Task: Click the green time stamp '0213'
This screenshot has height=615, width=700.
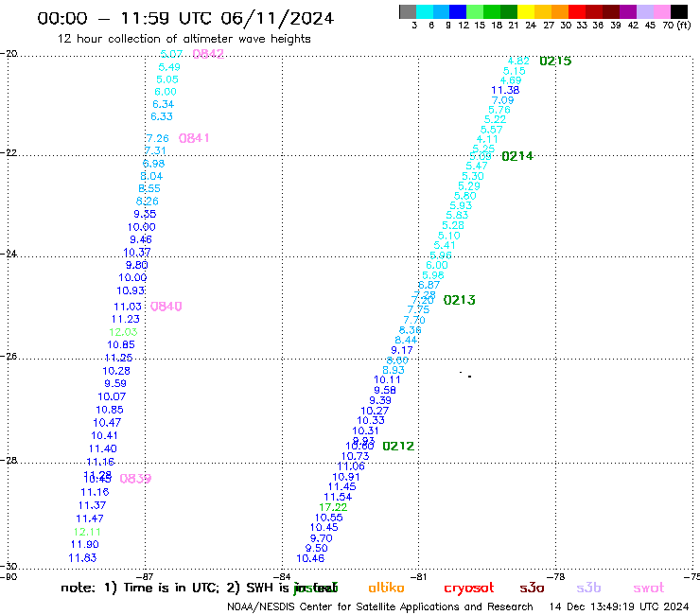Action: click(460, 300)
